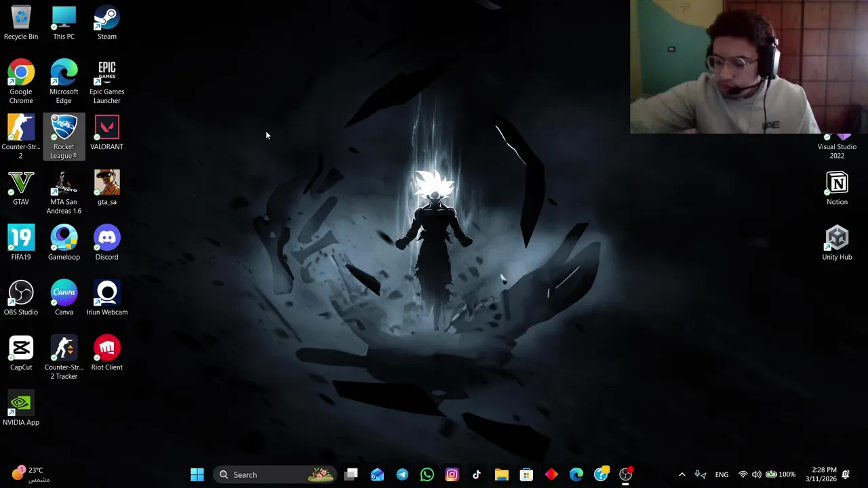Image resolution: width=868 pixels, height=488 pixels.
Task: Select the Canva desktop shortcut
Action: tap(64, 298)
